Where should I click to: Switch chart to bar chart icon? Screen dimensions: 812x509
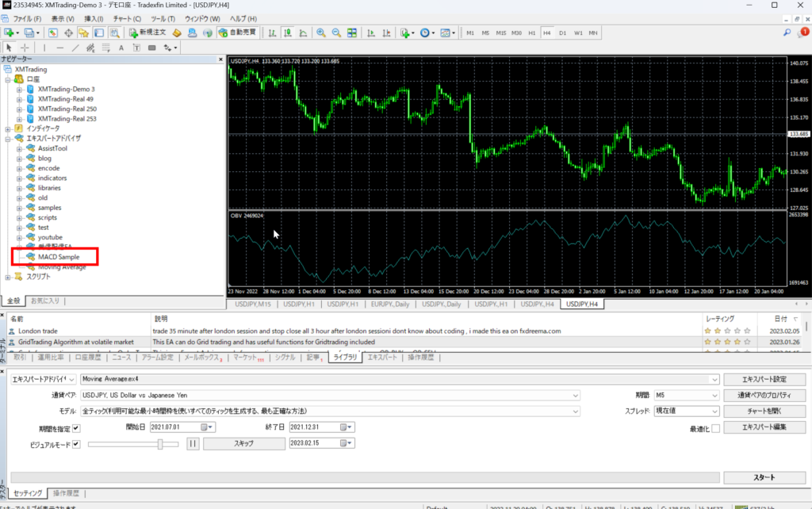tap(273, 33)
